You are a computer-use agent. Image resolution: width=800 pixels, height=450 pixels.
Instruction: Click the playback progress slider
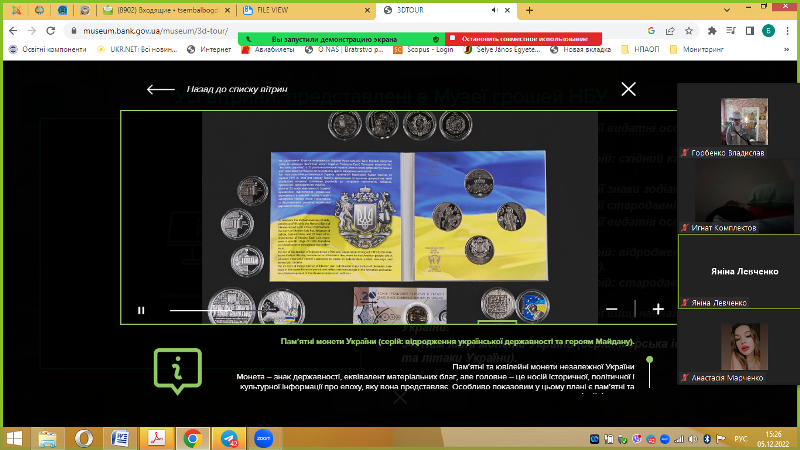pyautogui.click(x=224, y=310)
